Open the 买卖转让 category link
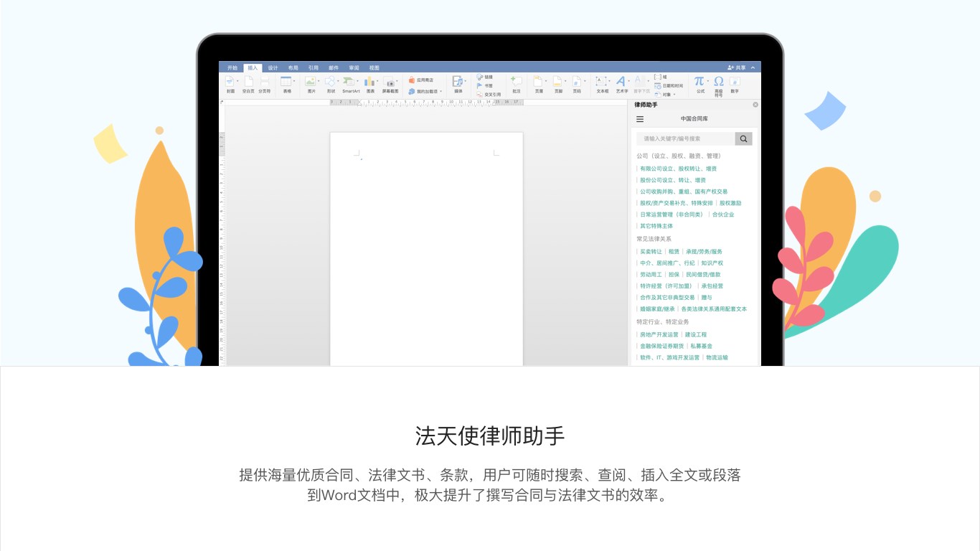This screenshot has height=551, width=980. pos(651,252)
